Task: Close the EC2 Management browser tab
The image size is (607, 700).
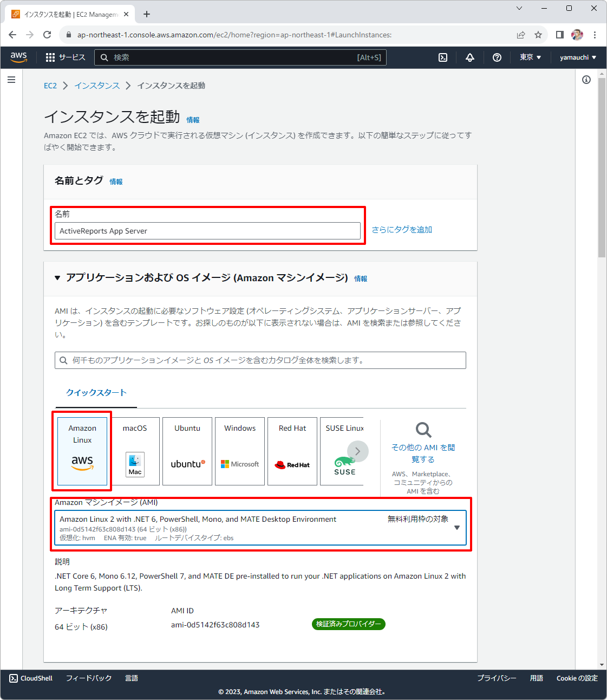Action: click(126, 14)
